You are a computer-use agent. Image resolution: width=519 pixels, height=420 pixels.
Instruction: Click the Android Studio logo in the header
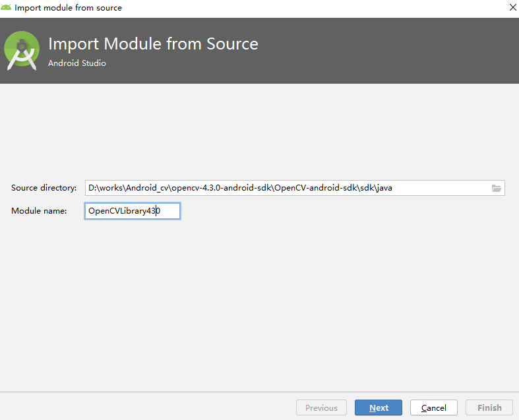(x=22, y=51)
